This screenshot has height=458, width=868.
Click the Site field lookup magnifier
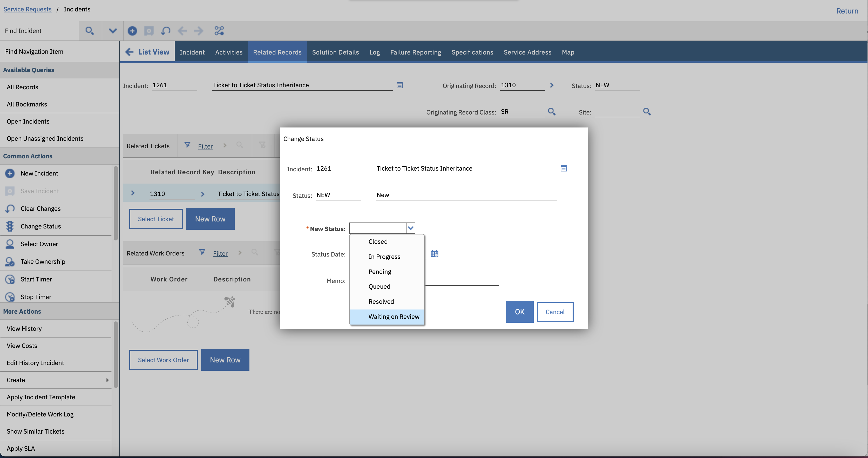tap(647, 112)
